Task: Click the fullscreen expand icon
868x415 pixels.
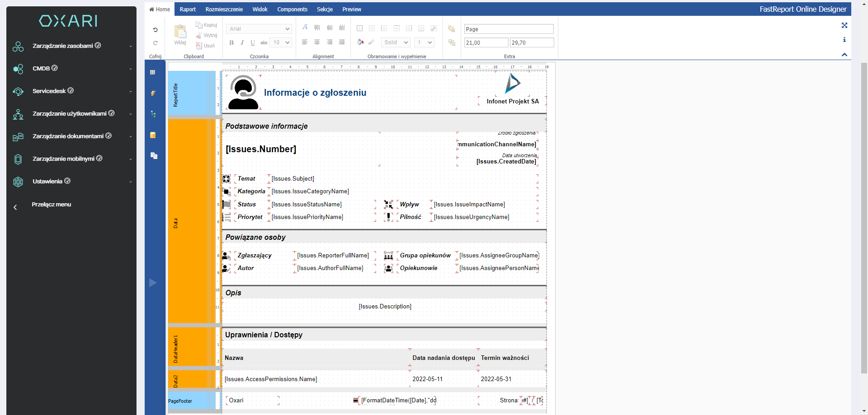Action: click(844, 26)
